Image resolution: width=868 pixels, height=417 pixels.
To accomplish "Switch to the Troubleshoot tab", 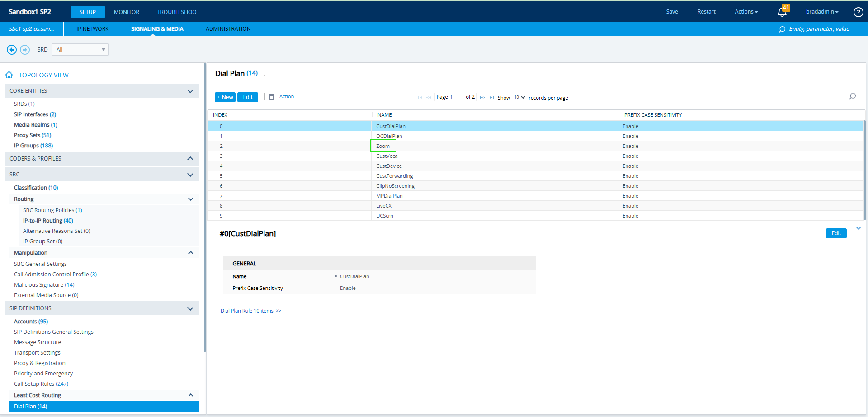I will click(178, 12).
